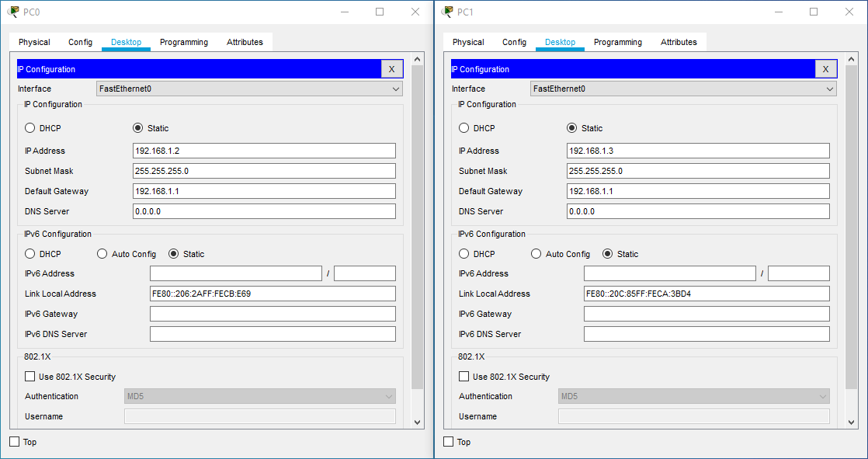Screen dimensions: 868x459
Task: Click the DNS Server field in PC0
Action: click(x=264, y=211)
